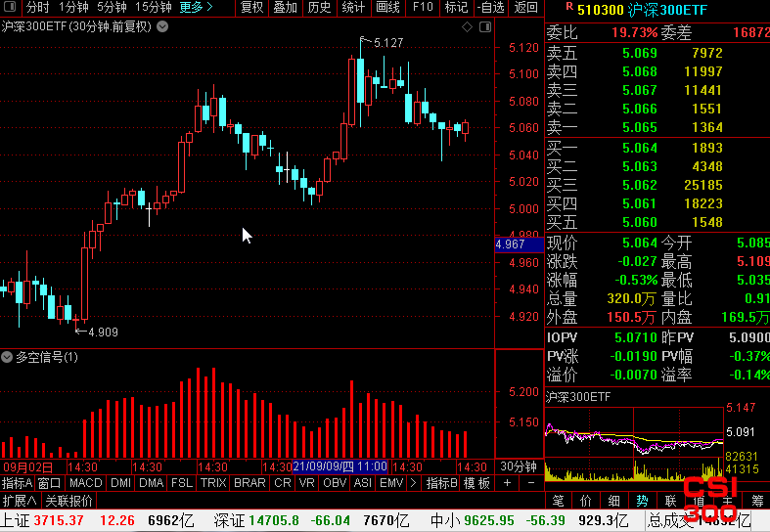Click the 标记 mark button

[456, 7]
